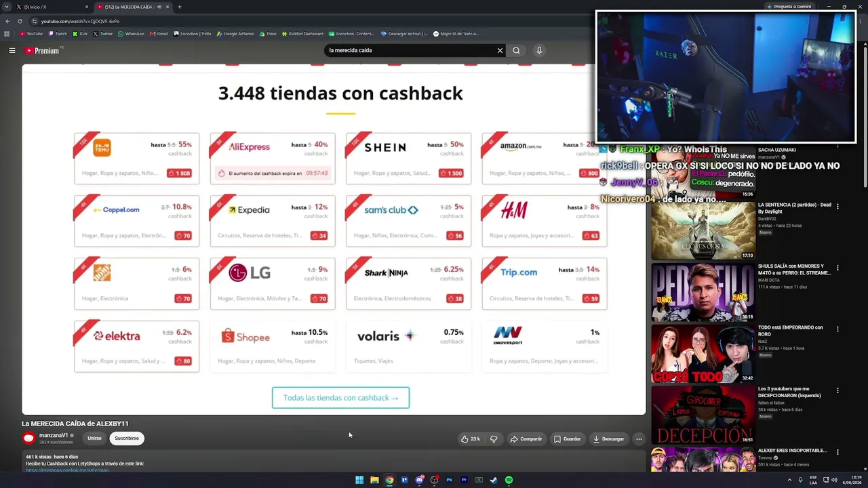Open Photoshop from the taskbar

[x=449, y=480]
